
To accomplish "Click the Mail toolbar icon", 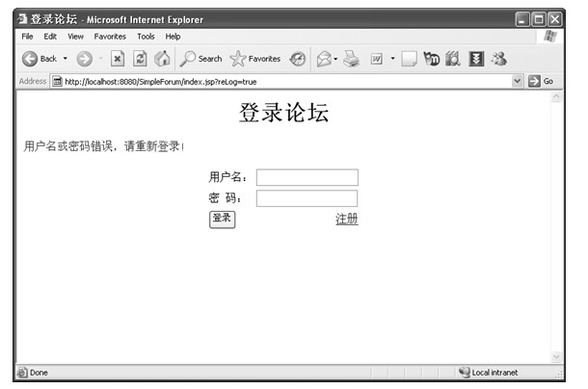I will pos(325,59).
